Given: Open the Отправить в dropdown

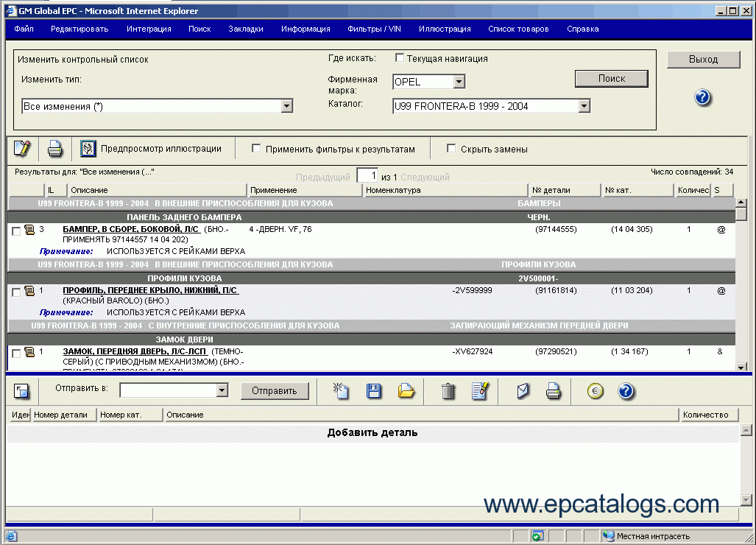Looking at the screenshot, I should pos(222,390).
